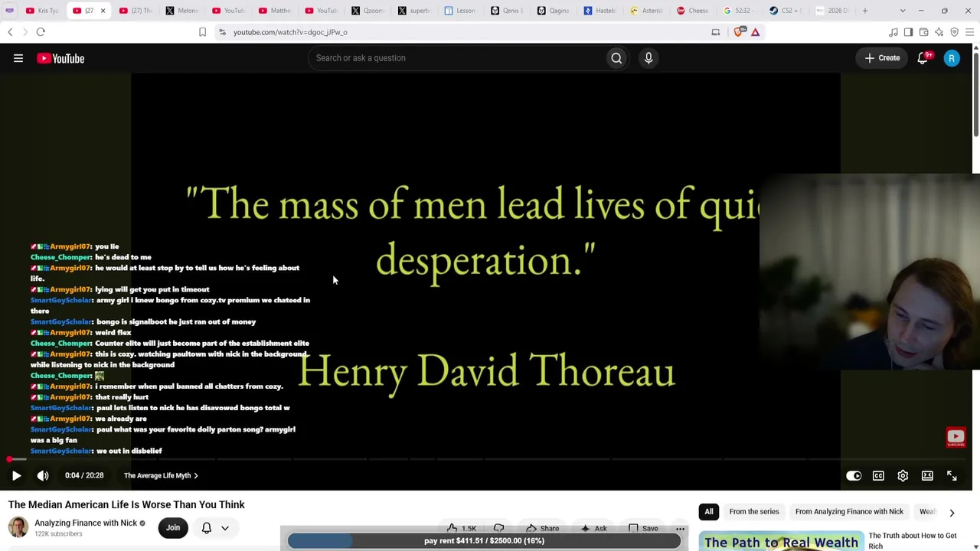Image resolution: width=980 pixels, height=551 pixels.
Task: Open the Brave wallet icon
Action: pyautogui.click(x=923, y=32)
